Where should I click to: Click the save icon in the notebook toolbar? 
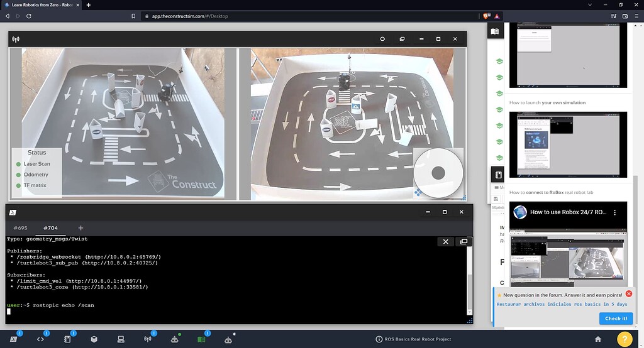[x=496, y=199]
